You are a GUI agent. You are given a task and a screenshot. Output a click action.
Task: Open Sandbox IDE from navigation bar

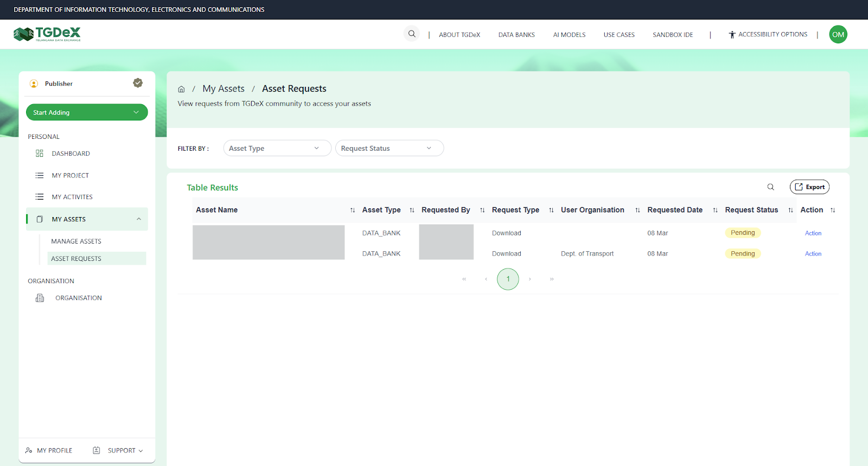point(673,35)
